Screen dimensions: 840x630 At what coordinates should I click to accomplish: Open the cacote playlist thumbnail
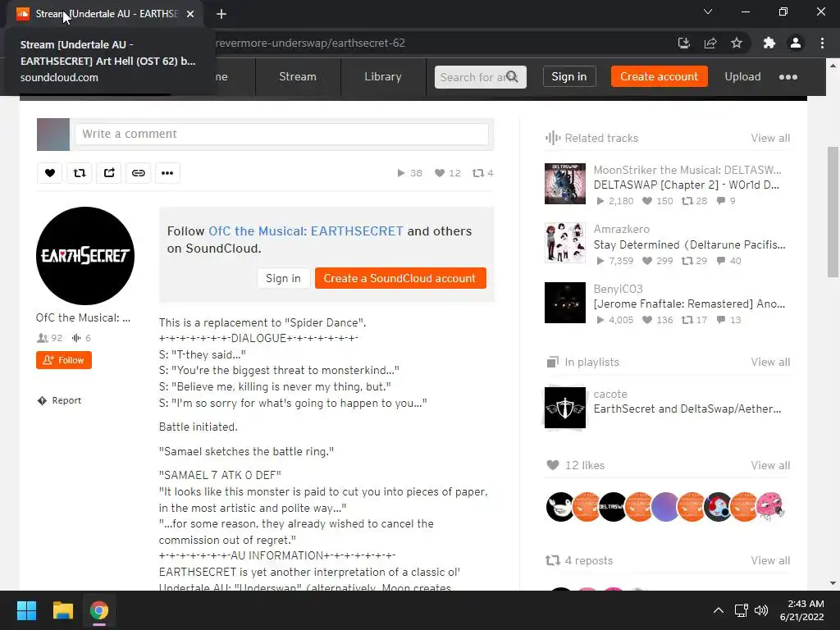click(564, 408)
